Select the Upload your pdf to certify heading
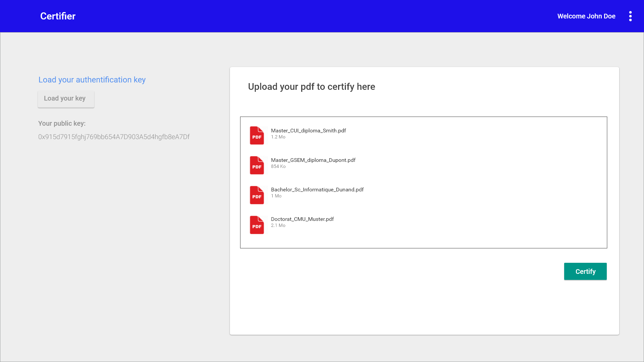This screenshot has width=644, height=362. click(x=311, y=87)
